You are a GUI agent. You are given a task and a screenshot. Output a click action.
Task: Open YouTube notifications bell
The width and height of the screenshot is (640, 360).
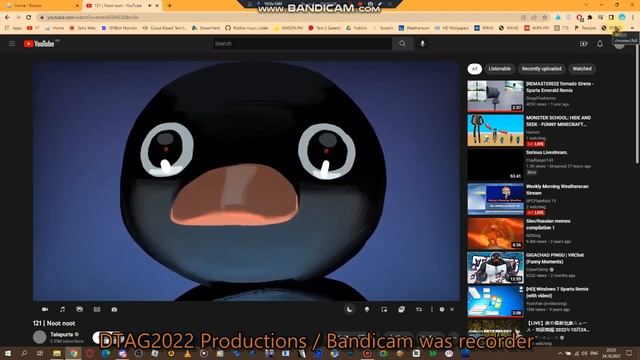point(600,44)
